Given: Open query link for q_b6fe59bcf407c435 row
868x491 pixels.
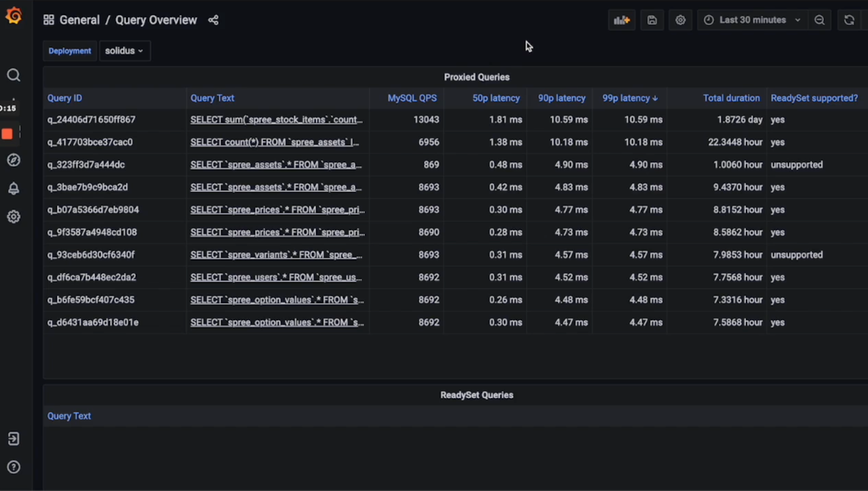Looking at the screenshot, I should 277,299.
